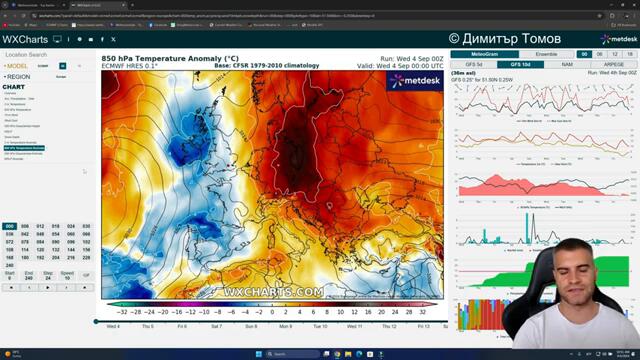The width and height of the screenshot is (640, 360).
Task: Click the taskbar Search box
Action: (293, 354)
